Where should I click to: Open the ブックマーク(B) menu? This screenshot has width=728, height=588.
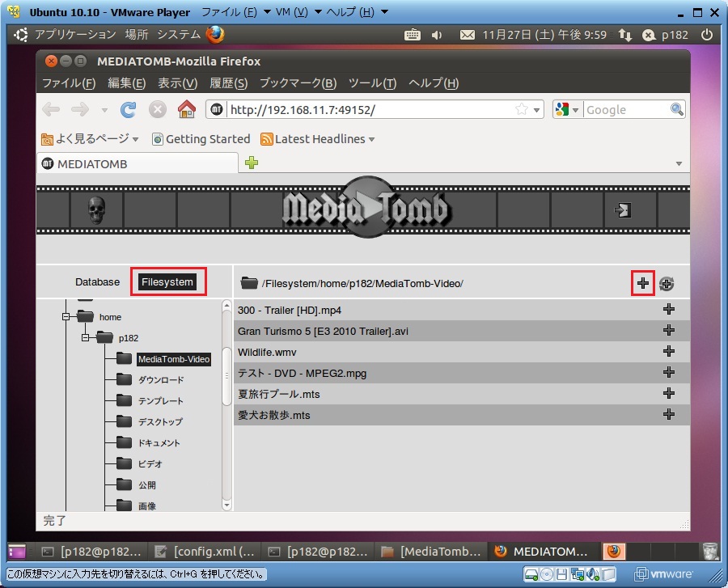pyautogui.click(x=298, y=83)
